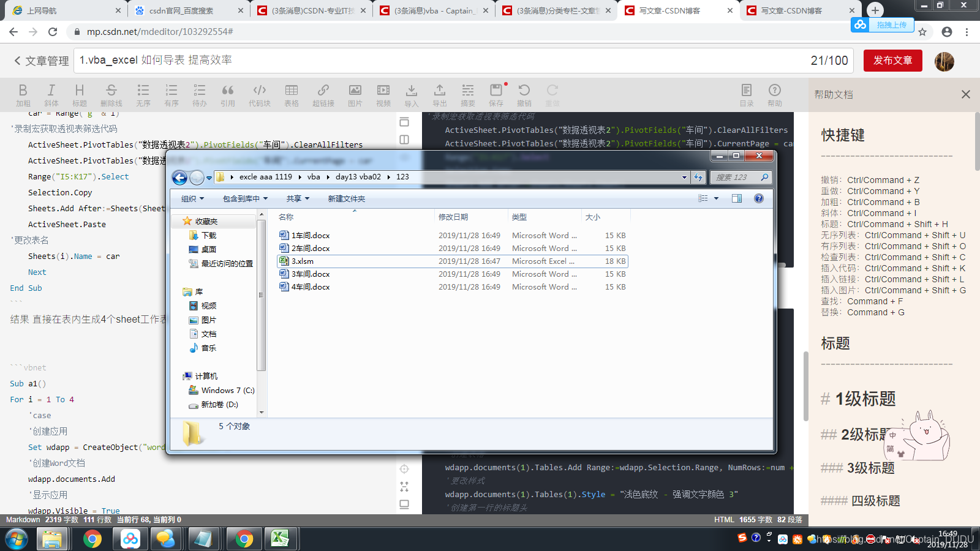The width and height of the screenshot is (980, 551).
Task: Undo the last edit with the 撤销 icon
Action: [524, 95]
